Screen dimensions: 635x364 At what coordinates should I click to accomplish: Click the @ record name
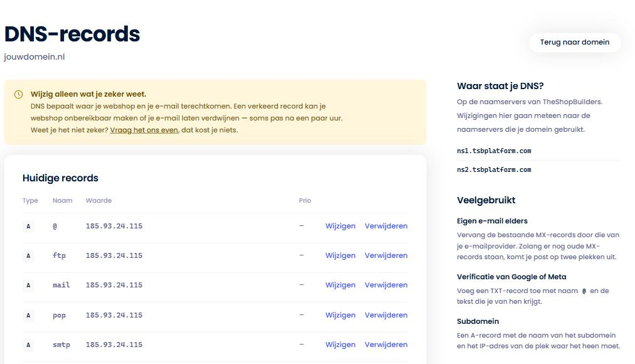point(55,227)
